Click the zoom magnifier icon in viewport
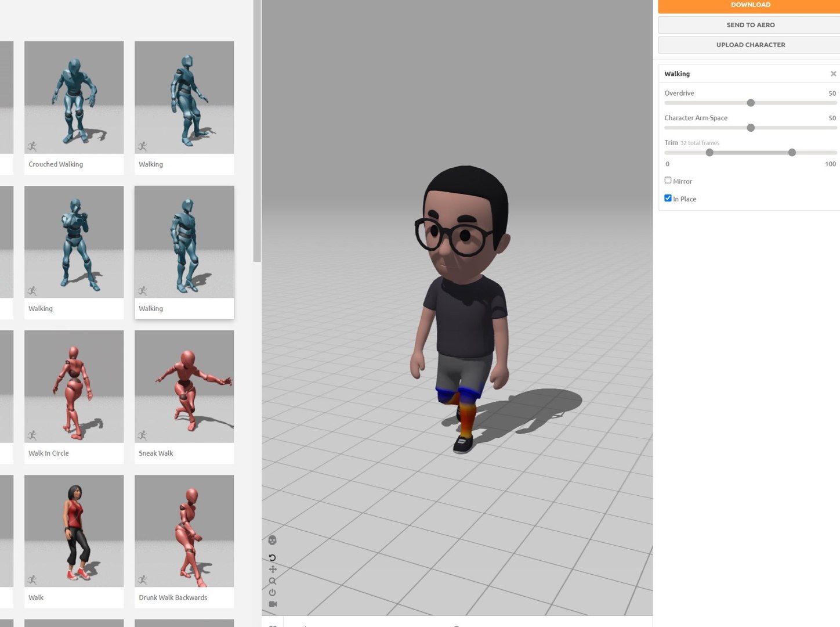 [273, 581]
